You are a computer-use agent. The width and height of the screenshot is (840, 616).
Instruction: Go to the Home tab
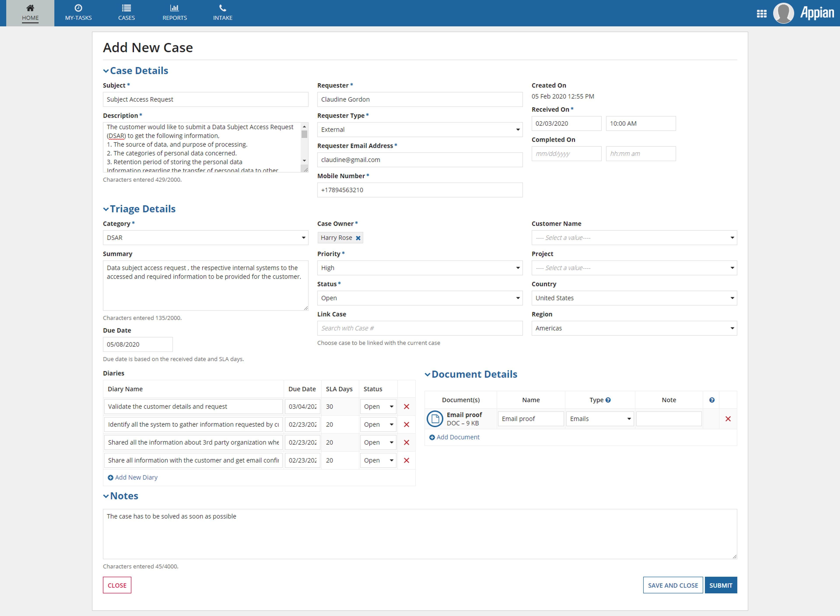coord(30,13)
